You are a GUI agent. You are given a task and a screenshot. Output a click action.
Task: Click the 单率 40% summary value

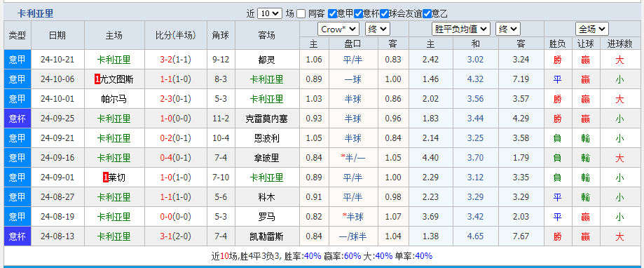[x=424, y=256]
